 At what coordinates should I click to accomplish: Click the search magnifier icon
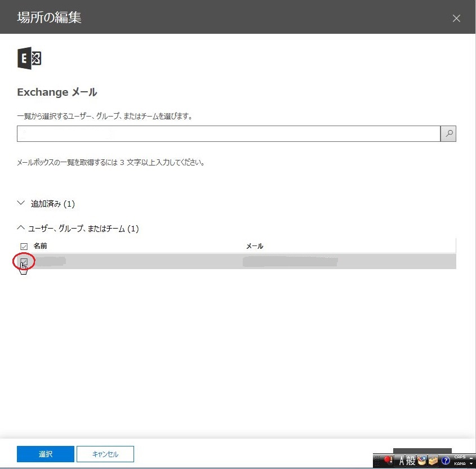coord(448,134)
